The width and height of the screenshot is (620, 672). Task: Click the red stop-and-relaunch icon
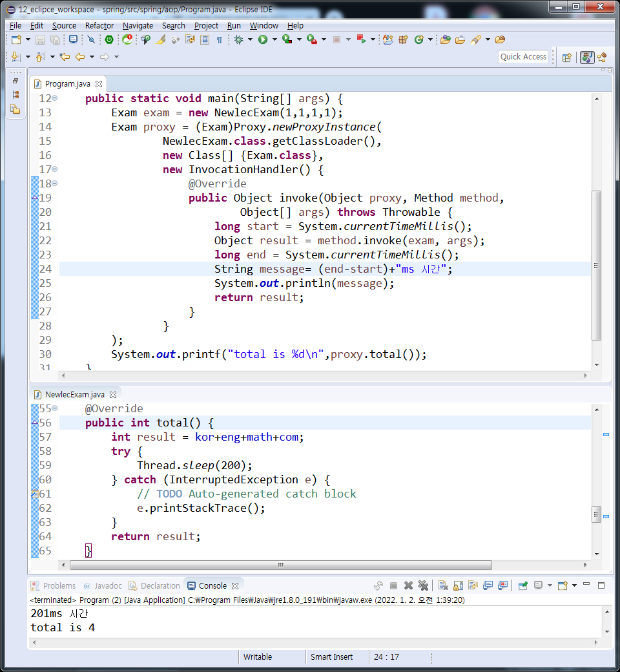(361, 40)
